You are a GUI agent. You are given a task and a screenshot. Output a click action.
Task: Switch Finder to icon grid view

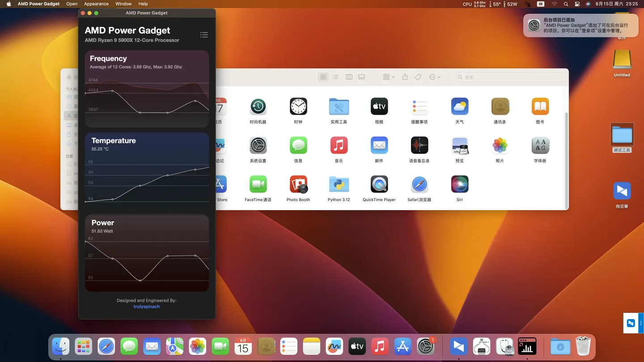[323, 77]
